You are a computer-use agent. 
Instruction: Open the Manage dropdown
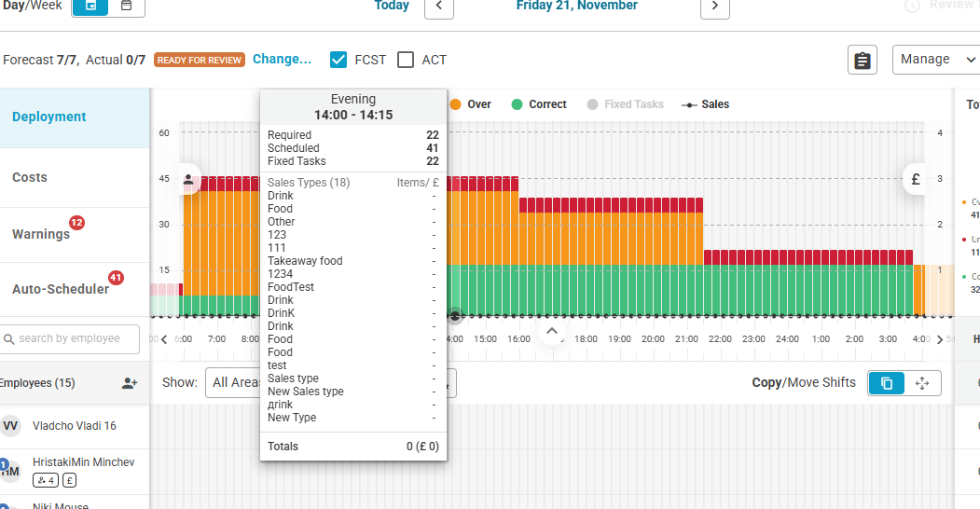934,60
